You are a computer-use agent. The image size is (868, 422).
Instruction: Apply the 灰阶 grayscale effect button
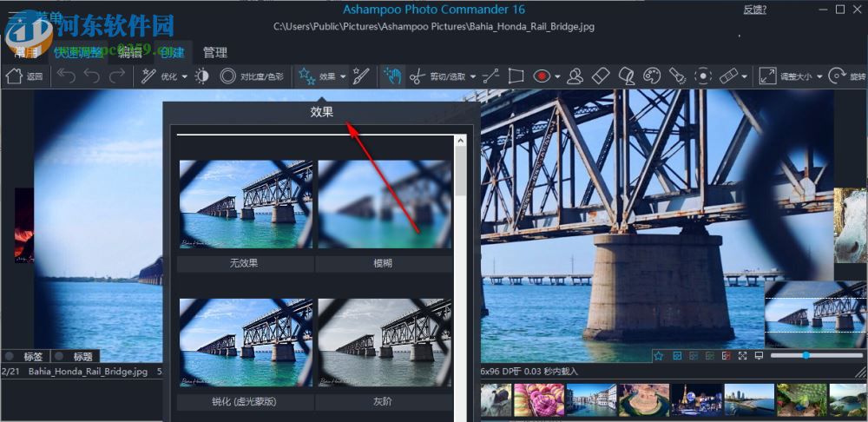pyautogui.click(x=383, y=402)
